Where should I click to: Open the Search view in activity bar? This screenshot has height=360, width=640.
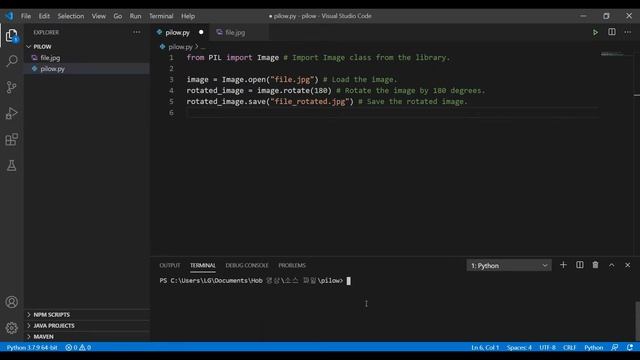click(x=11, y=61)
